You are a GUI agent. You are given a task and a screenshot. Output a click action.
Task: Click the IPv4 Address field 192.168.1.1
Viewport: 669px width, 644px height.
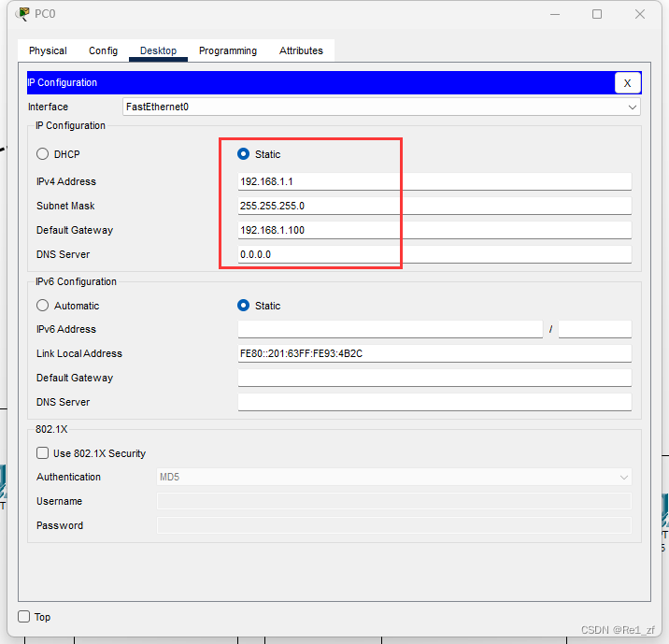[434, 181]
